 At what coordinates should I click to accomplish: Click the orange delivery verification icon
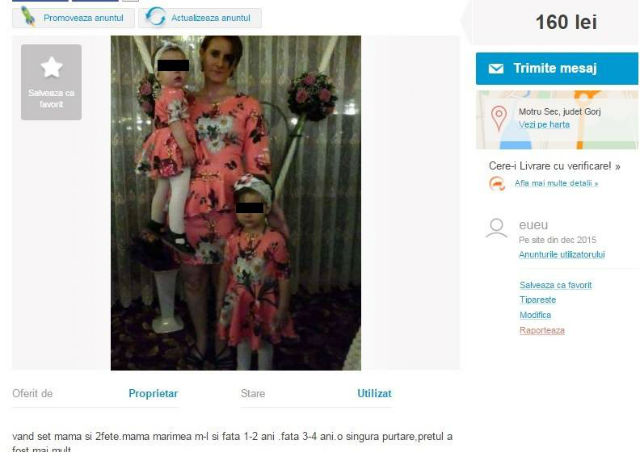[x=497, y=183]
